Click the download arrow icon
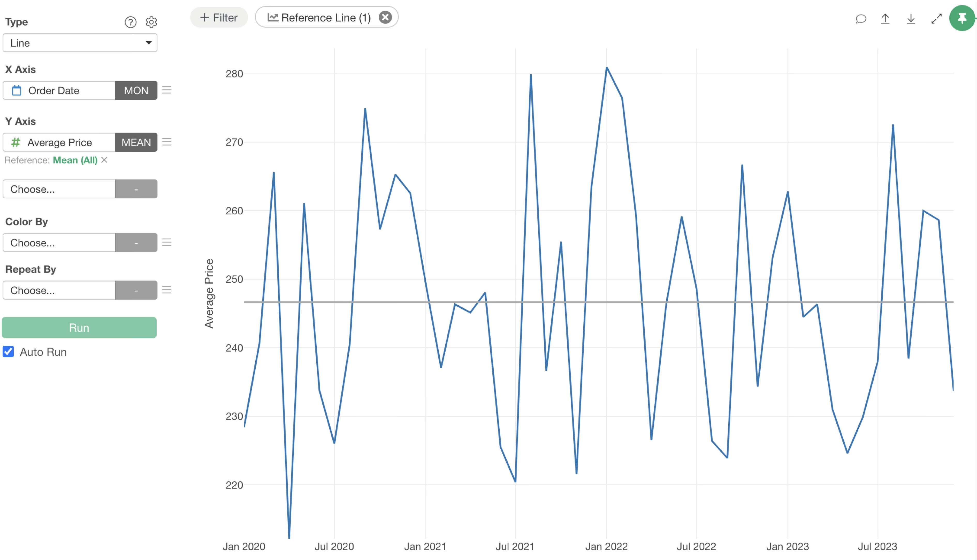The image size is (977, 560). (x=910, y=18)
